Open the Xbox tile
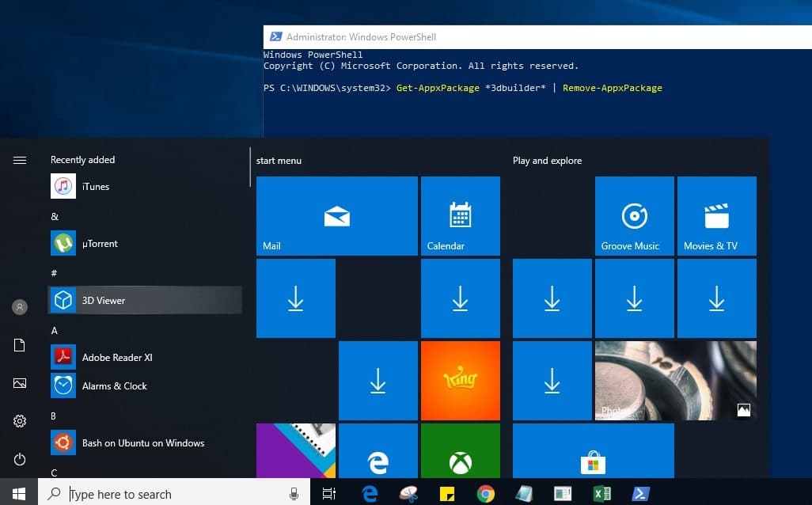 click(461, 450)
